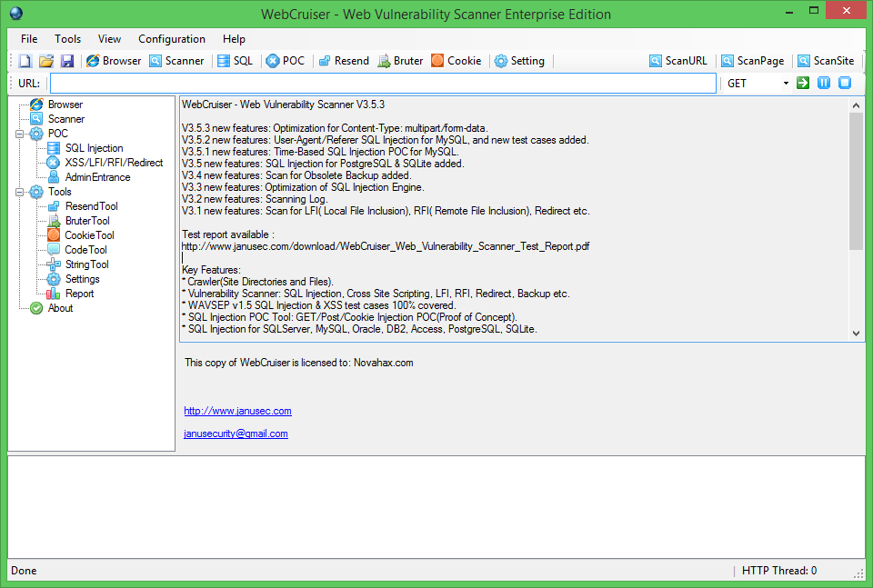Select AdminEntrance tree item
Viewport: 873px width, 588px height.
97,177
